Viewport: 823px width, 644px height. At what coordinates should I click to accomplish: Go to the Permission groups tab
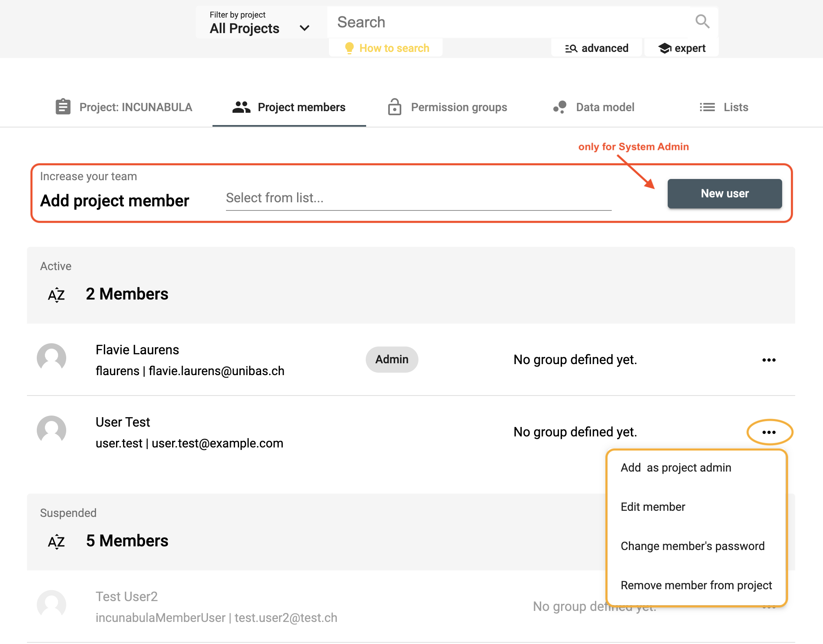click(447, 107)
